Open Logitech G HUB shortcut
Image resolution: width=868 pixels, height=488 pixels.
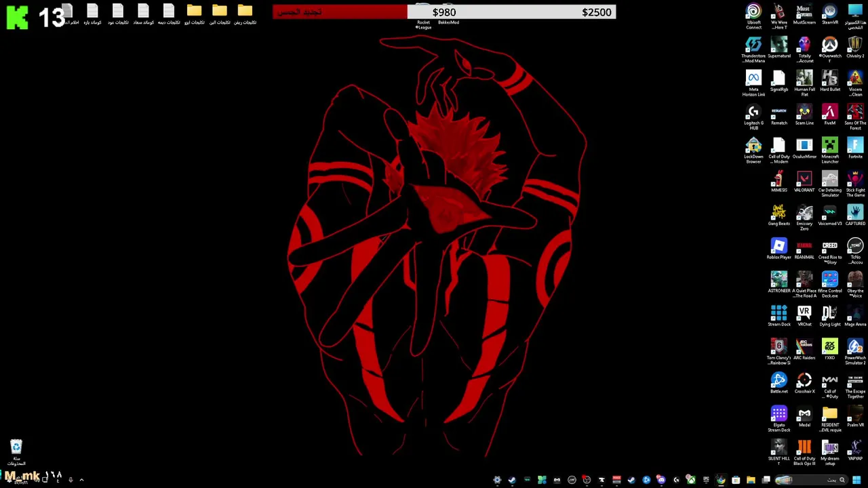coord(753,117)
